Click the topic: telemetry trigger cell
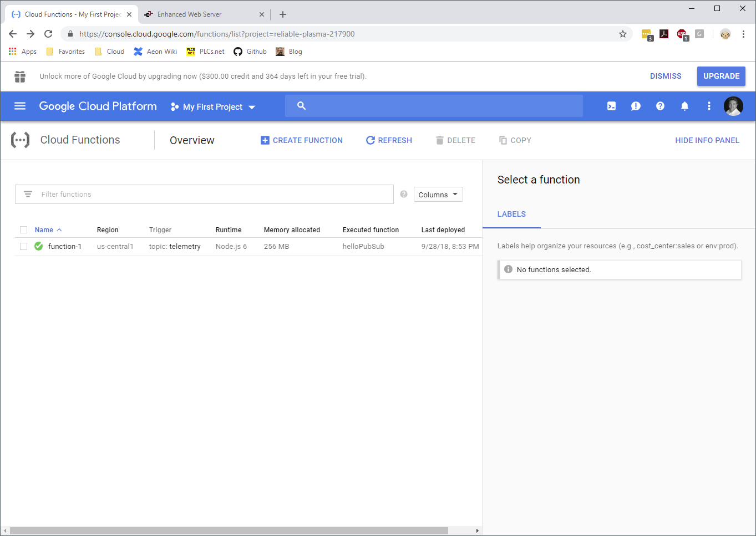 pos(175,246)
